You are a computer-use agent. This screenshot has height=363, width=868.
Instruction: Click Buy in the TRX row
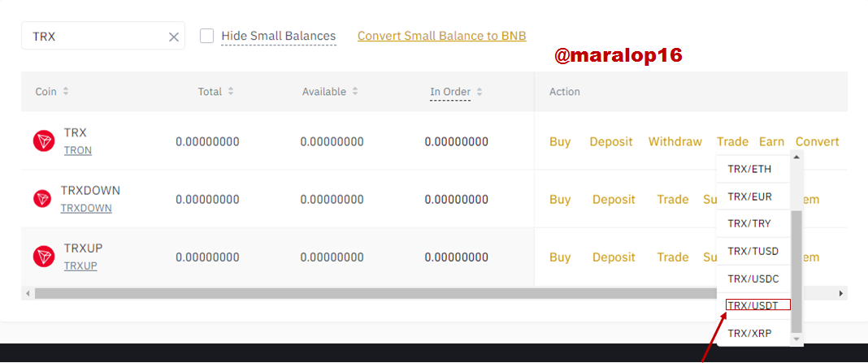click(560, 141)
